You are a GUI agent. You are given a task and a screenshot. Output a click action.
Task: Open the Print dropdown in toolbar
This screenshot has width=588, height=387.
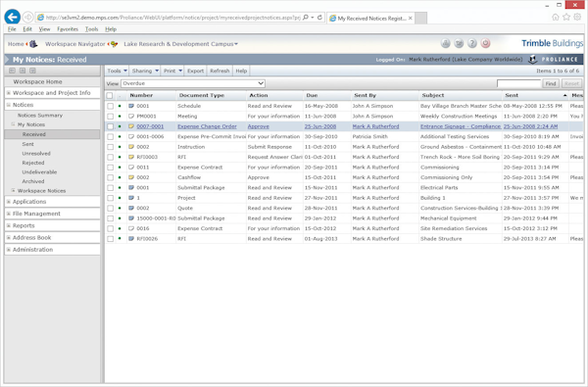click(172, 71)
